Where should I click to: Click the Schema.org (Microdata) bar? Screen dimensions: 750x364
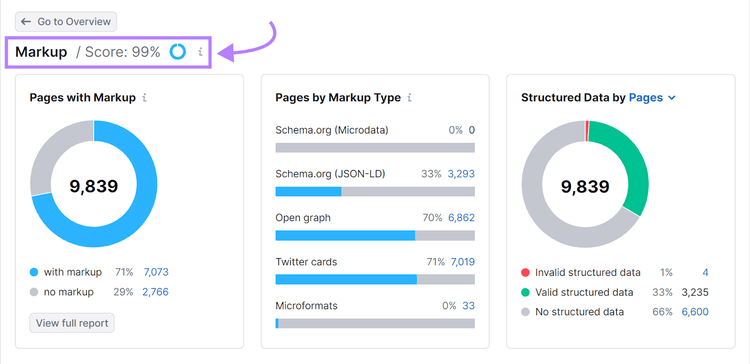coord(375,147)
